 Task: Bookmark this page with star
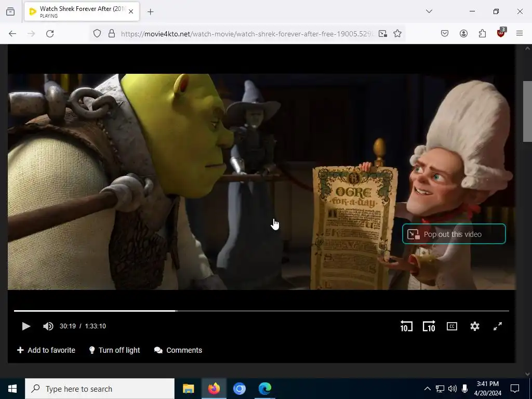coord(397,34)
